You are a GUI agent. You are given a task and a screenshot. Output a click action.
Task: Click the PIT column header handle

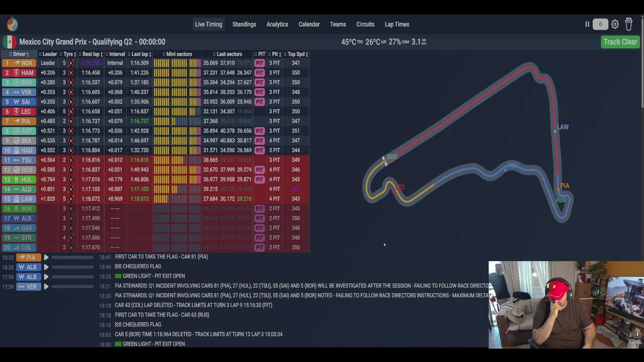[256, 54]
